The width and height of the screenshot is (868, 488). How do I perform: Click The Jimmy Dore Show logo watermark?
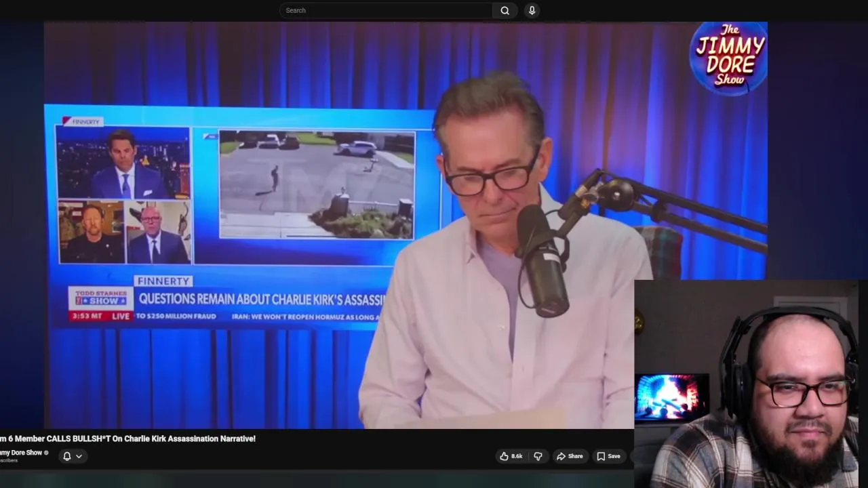click(x=728, y=57)
